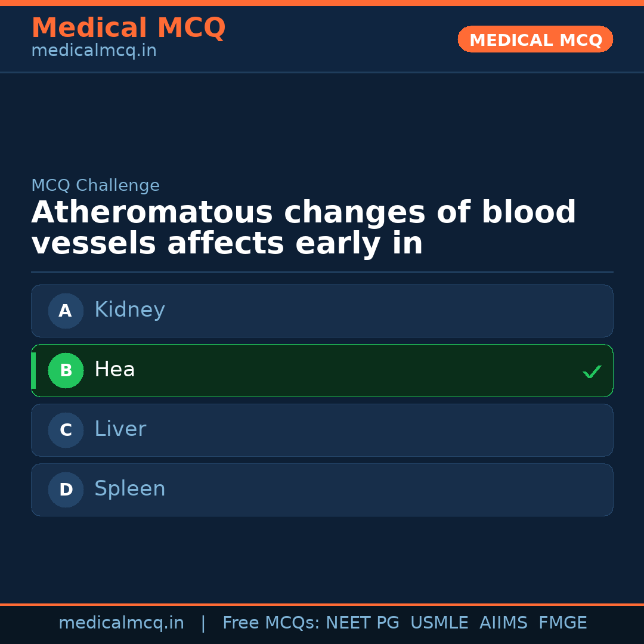Click the atheromatous changes question text
Screen dimensions: 644x644
click(303, 227)
